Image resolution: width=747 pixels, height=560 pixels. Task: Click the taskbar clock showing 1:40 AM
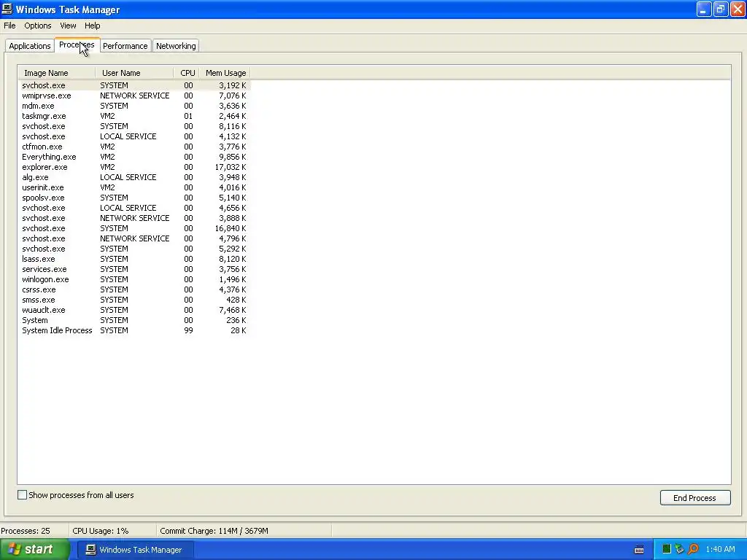click(720, 549)
